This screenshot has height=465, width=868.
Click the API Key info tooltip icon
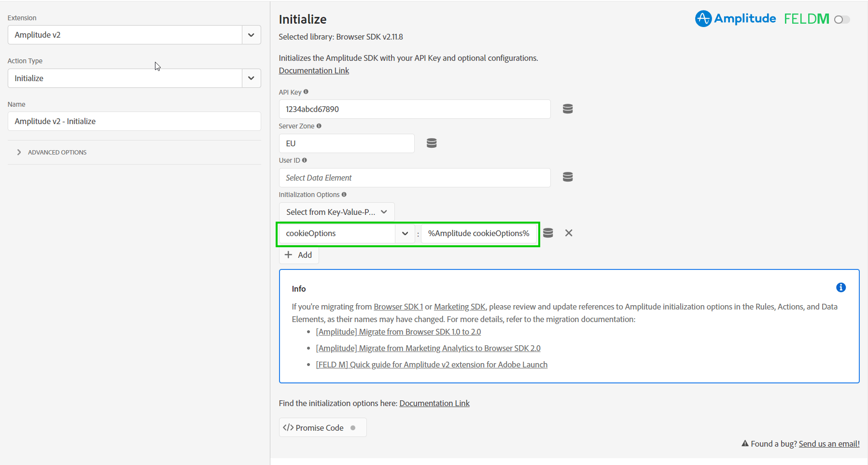click(306, 92)
